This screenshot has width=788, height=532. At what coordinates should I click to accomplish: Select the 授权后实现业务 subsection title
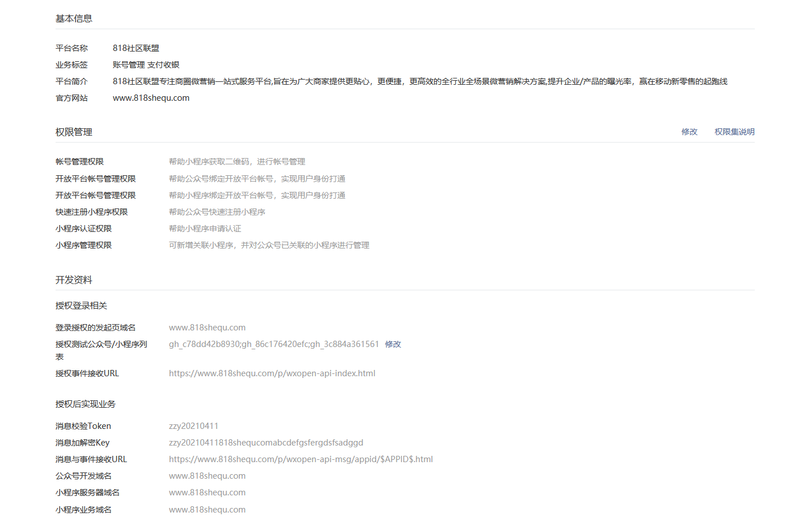click(85, 404)
